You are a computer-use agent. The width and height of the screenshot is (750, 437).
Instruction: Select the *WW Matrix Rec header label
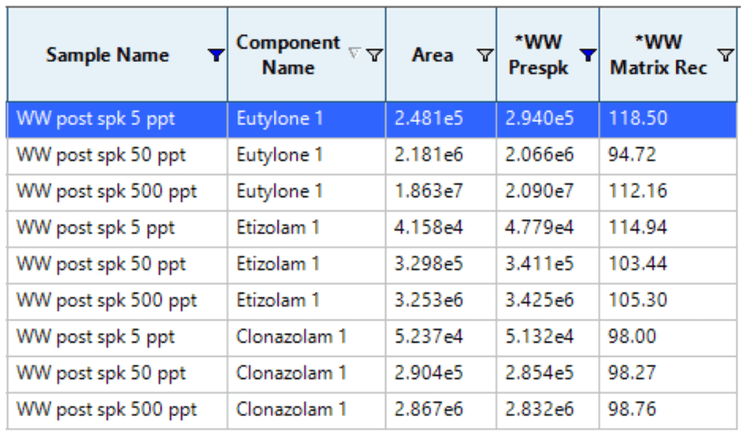point(658,55)
